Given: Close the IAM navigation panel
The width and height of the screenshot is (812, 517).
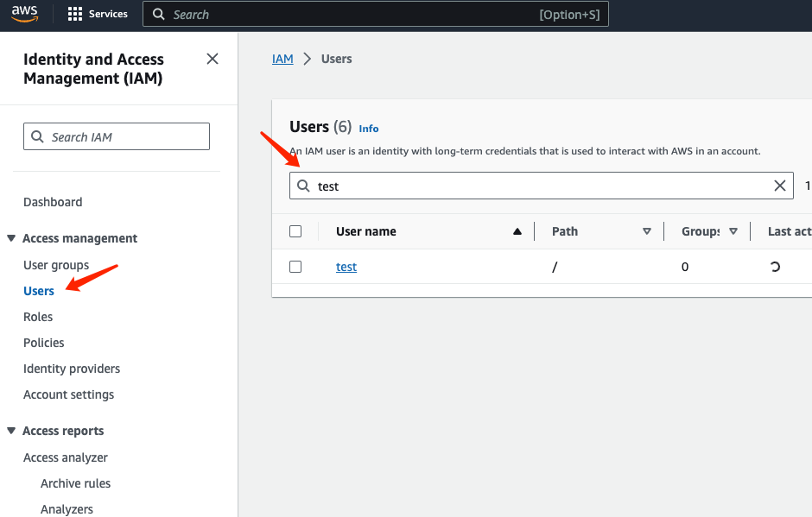Looking at the screenshot, I should pos(213,59).
